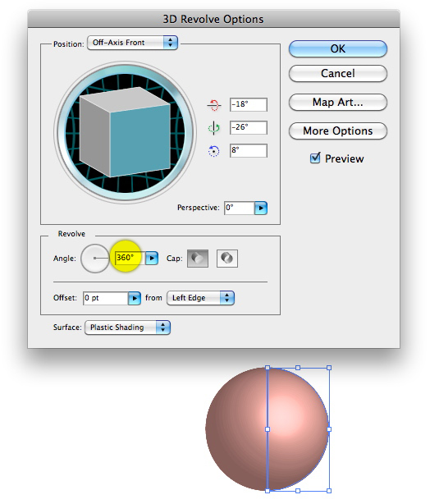This screenshot has height=504, width=430.
Task: Turn cap off for hollow appearance
Action: 227,259
